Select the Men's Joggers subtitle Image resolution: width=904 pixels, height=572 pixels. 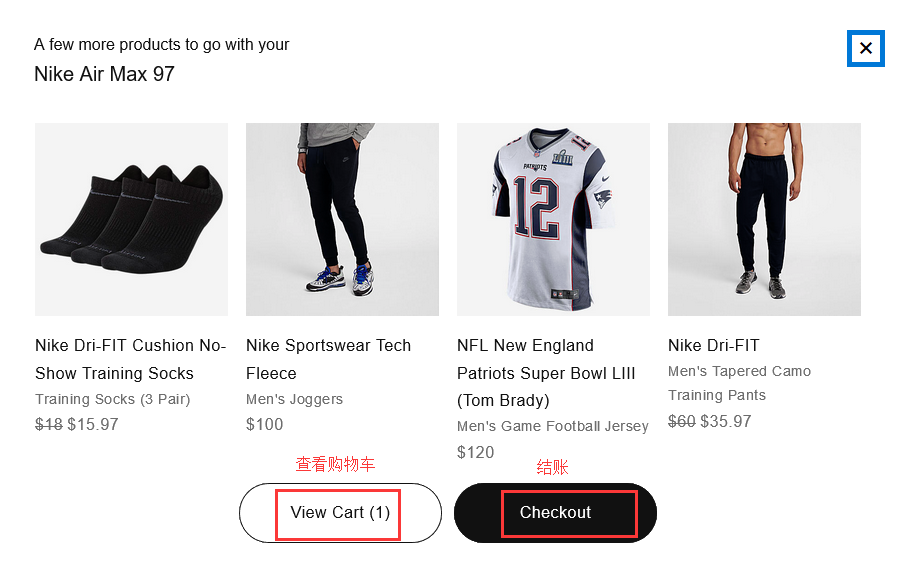tap(294, 399)
